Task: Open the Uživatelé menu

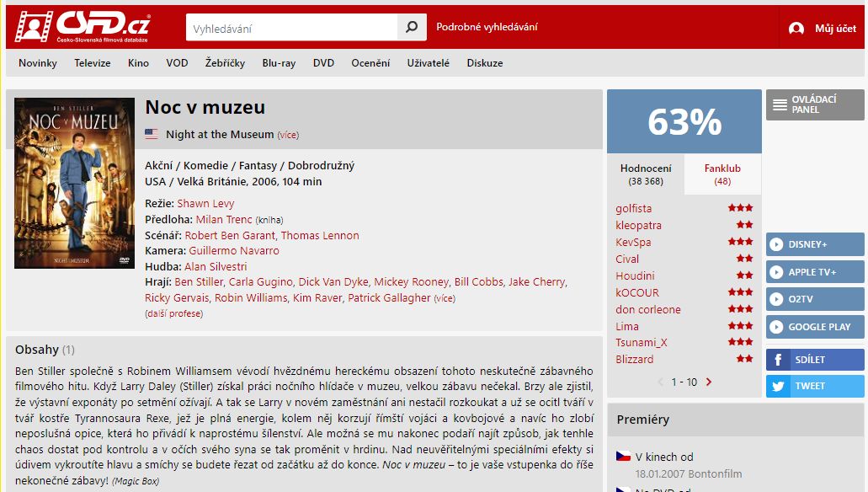Action: pos(428,63)
